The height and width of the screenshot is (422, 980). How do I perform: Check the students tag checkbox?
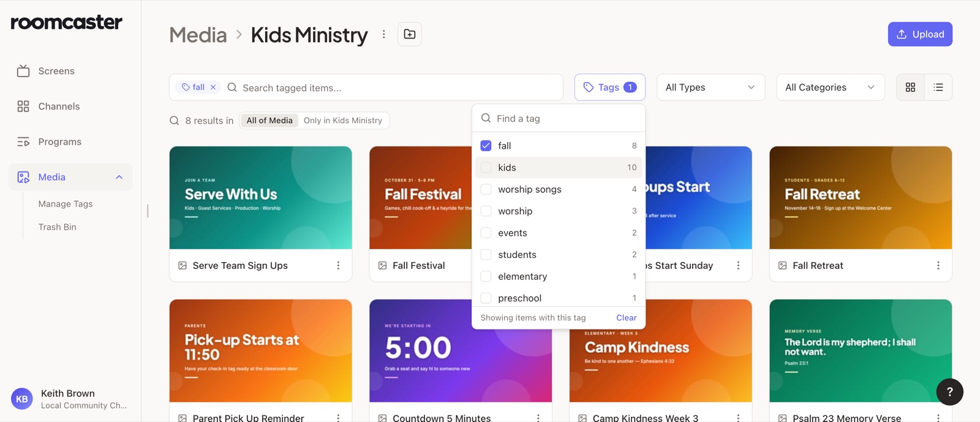tap(486, 255)
